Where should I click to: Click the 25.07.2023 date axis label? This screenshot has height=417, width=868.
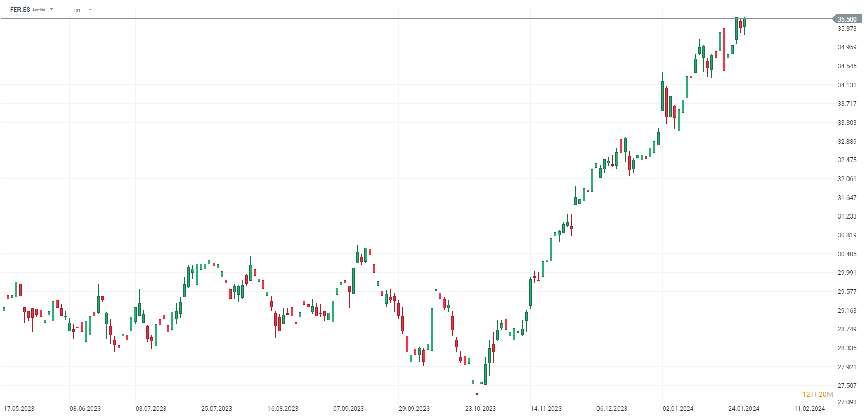click(x=217, y=409)
